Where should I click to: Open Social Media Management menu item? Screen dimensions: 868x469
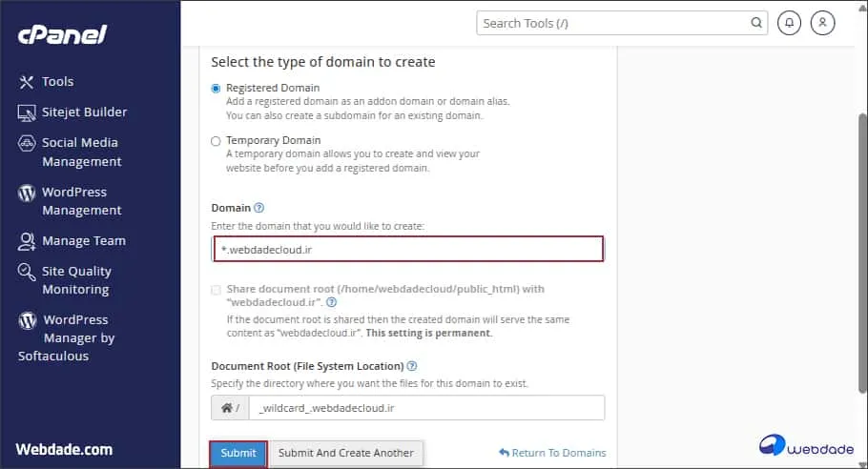[80, 152]
